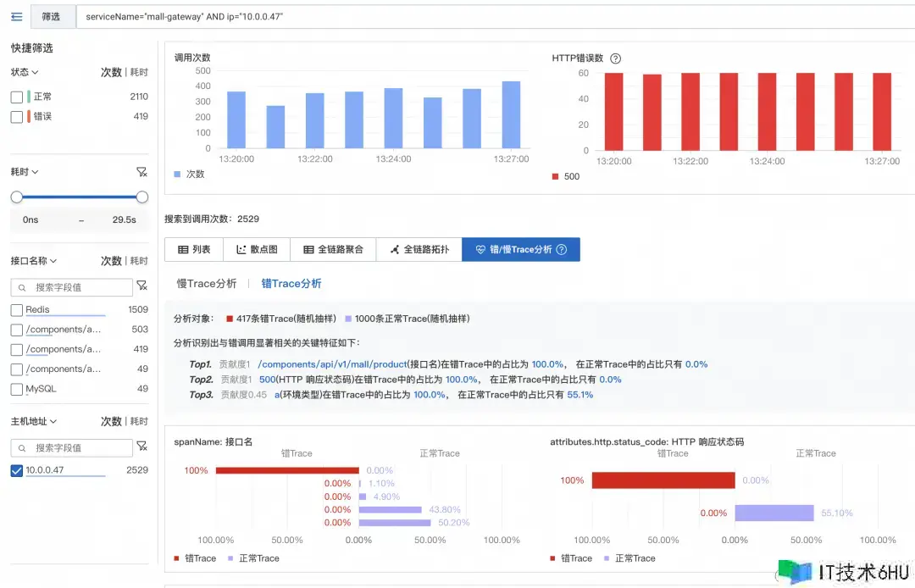Screen dimensions: 915x588
Task: Expand the 接口名称 section chevron
Action: [53, 261]
